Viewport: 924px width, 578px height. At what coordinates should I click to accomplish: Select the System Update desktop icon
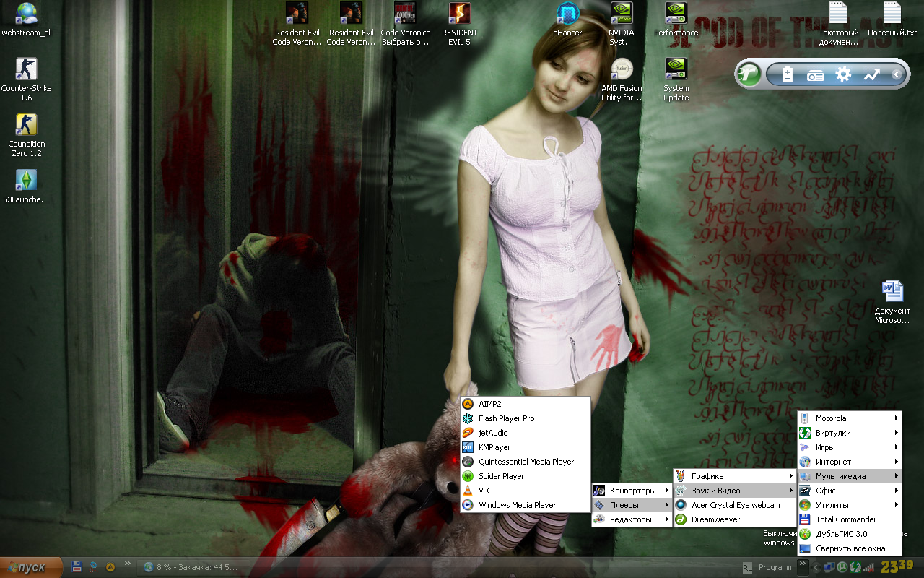click(x=676, y=79)
